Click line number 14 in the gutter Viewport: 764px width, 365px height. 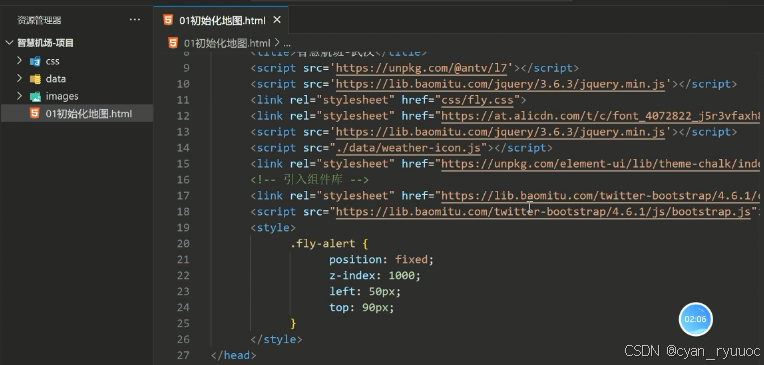coord(183,148)
